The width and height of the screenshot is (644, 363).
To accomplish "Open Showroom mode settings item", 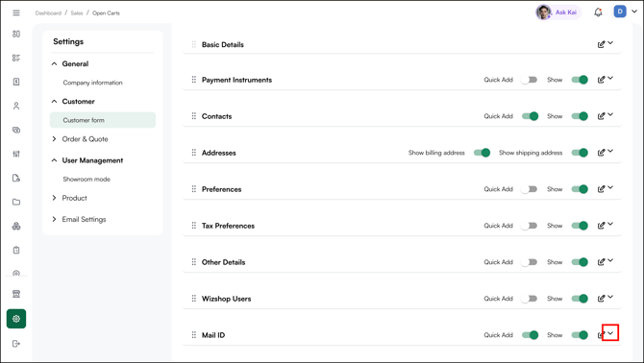I will 87,180.
